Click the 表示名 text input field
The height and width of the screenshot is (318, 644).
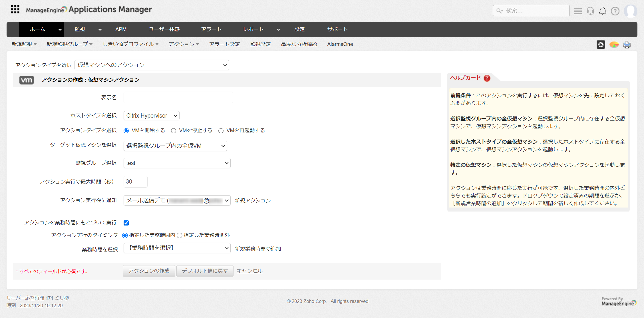click(178, 98)
